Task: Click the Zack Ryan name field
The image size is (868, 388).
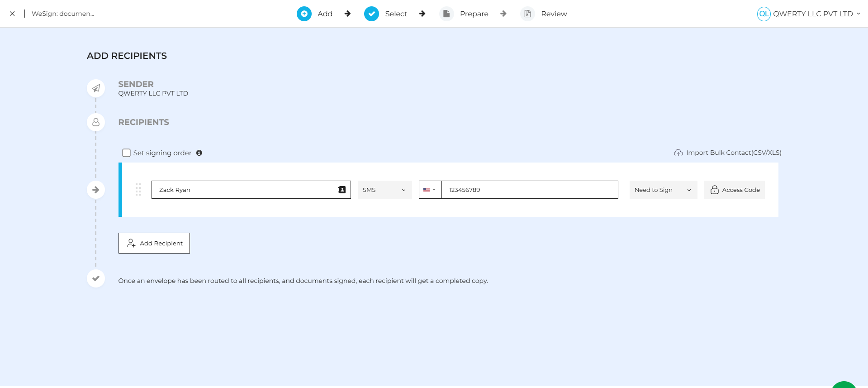Action: click(244, 190)
